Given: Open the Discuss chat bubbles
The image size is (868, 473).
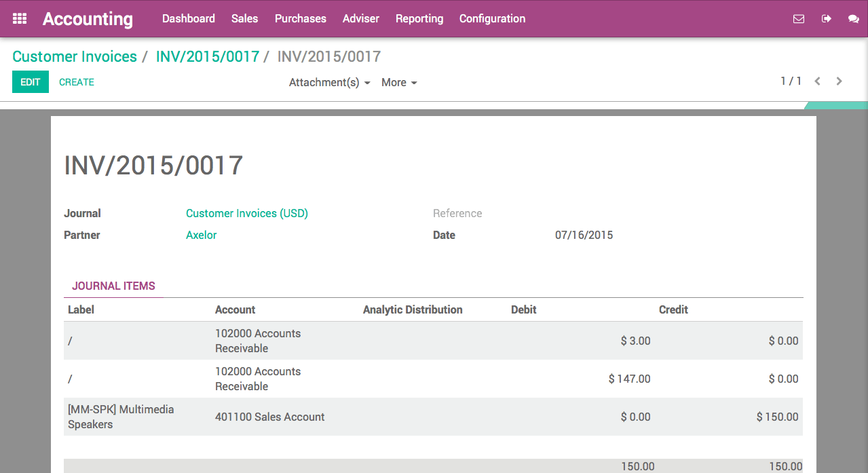Looking at the screenshot, I should tap(854, 18).
